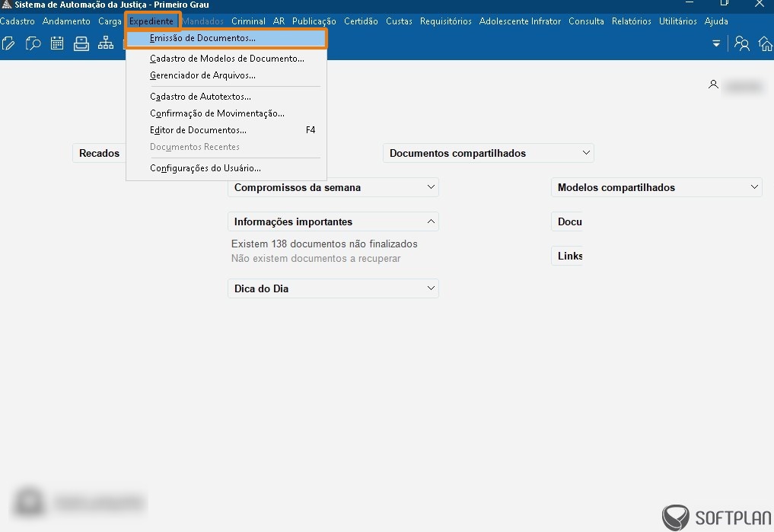The height and width of the screenshot is (532, 774).
Task: Open the calendar toolbar icon
Action: click(x=57, y=43)
